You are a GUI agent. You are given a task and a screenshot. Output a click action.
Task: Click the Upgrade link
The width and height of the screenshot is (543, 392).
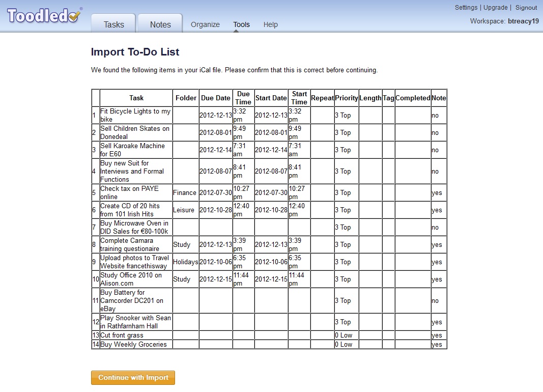coord(495,8)
